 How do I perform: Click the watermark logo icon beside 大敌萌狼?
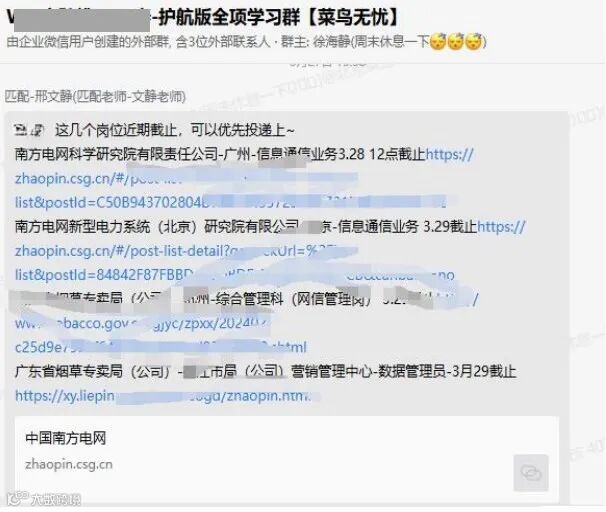[17, 498]
